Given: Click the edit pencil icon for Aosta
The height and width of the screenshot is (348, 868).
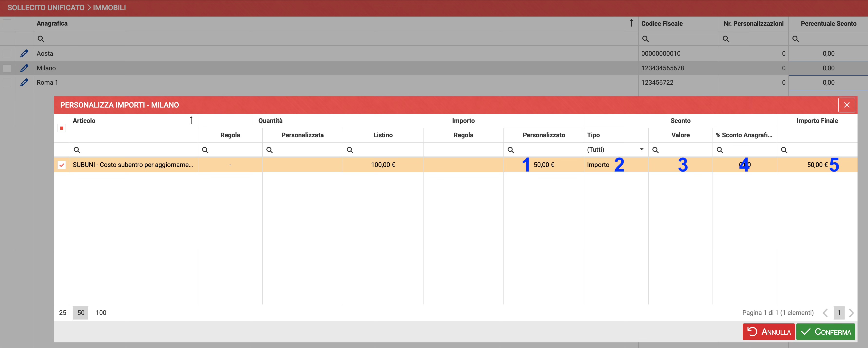Looking at the screenshot, I should 24,54.
